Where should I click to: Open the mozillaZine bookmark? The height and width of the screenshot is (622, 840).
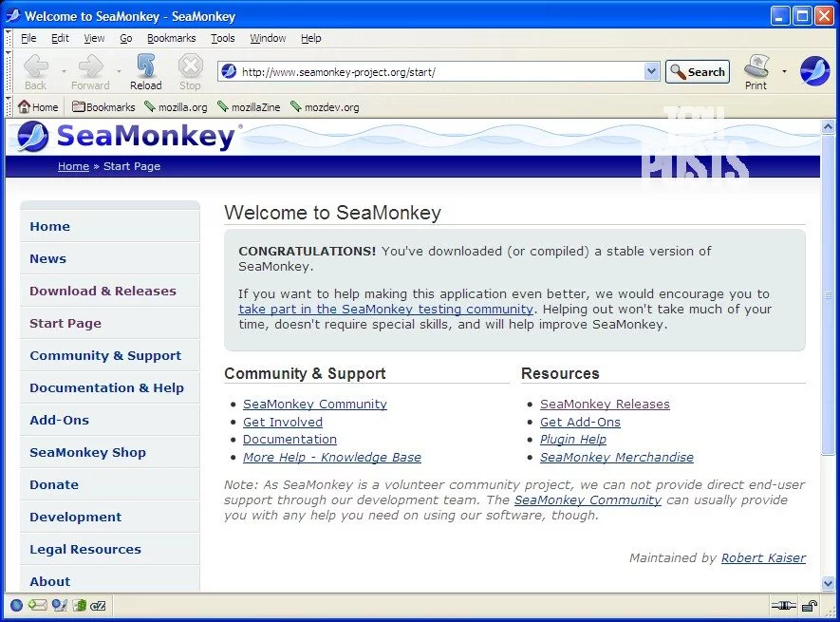249,106
